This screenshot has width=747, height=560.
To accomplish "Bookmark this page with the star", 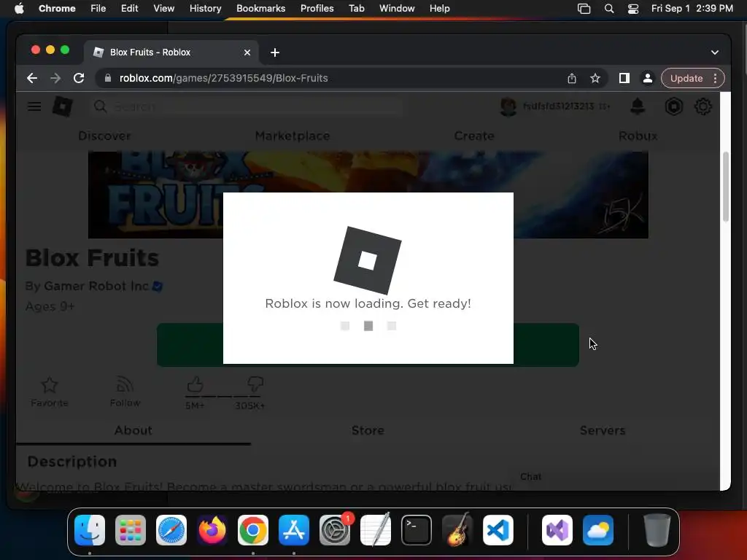I will pos(595,78).
